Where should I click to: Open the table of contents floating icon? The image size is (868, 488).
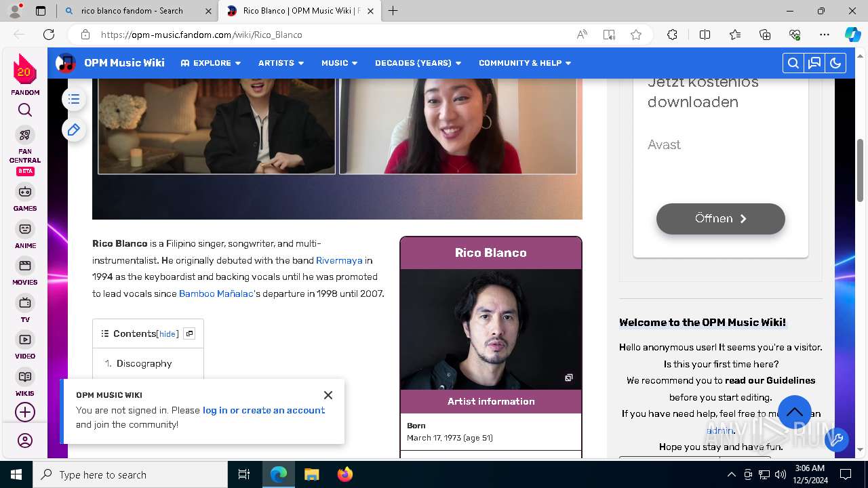click(74, 100)
